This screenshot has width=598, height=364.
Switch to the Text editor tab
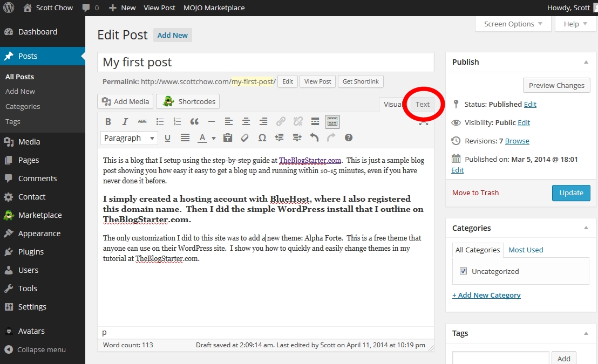click(x=422, y=104)
